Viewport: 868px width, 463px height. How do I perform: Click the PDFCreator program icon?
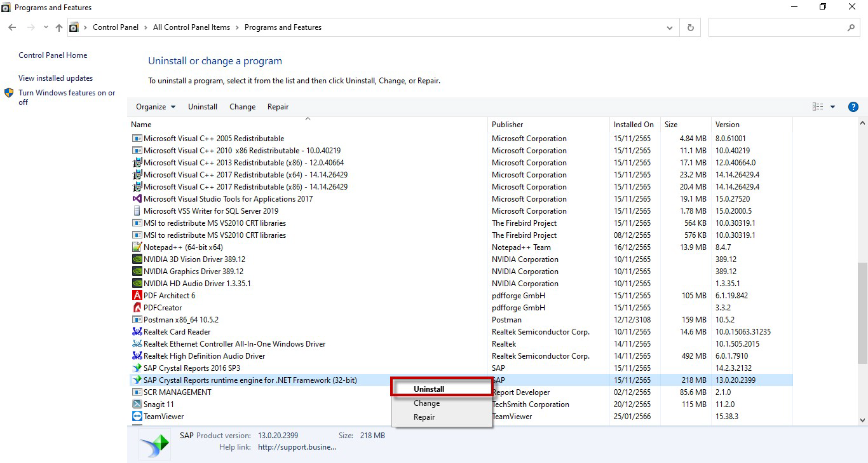(x=137, y=308)
